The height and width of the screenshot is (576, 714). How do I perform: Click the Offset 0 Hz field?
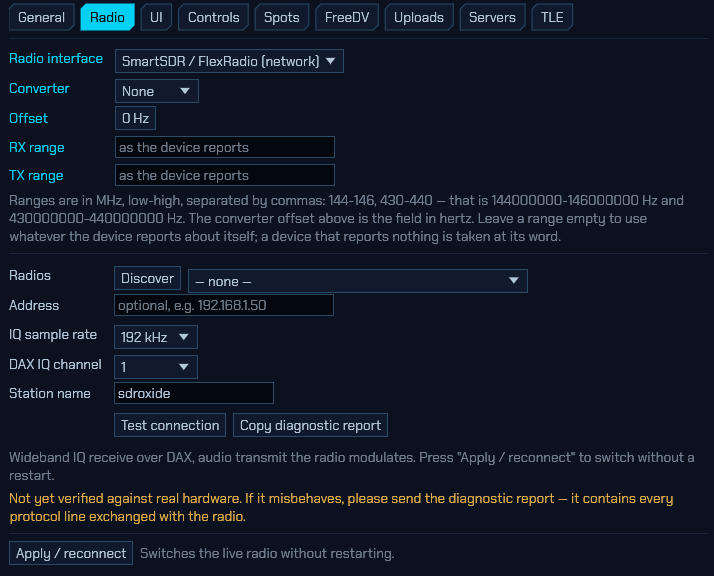[x=135, y=118]
